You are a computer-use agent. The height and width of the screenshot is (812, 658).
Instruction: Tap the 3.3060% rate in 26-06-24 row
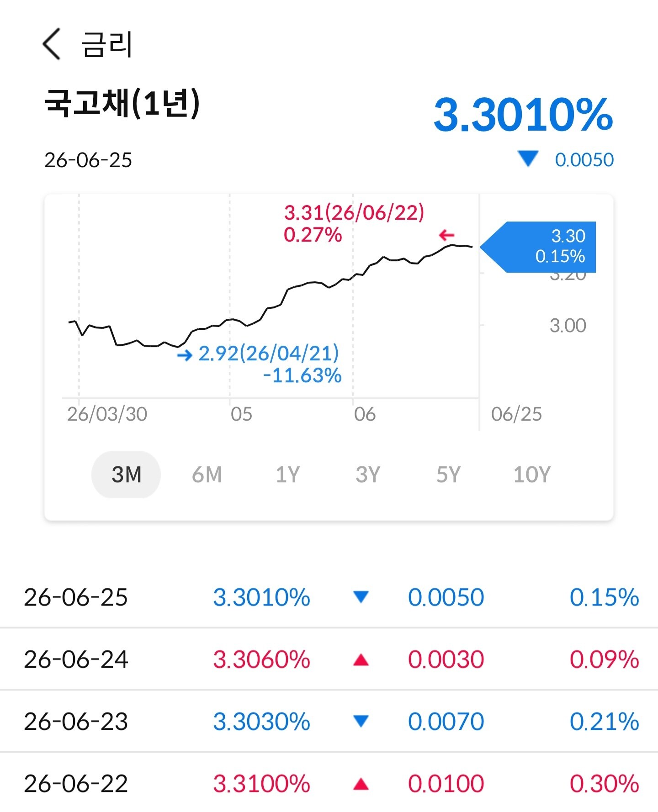coord(261,659)
